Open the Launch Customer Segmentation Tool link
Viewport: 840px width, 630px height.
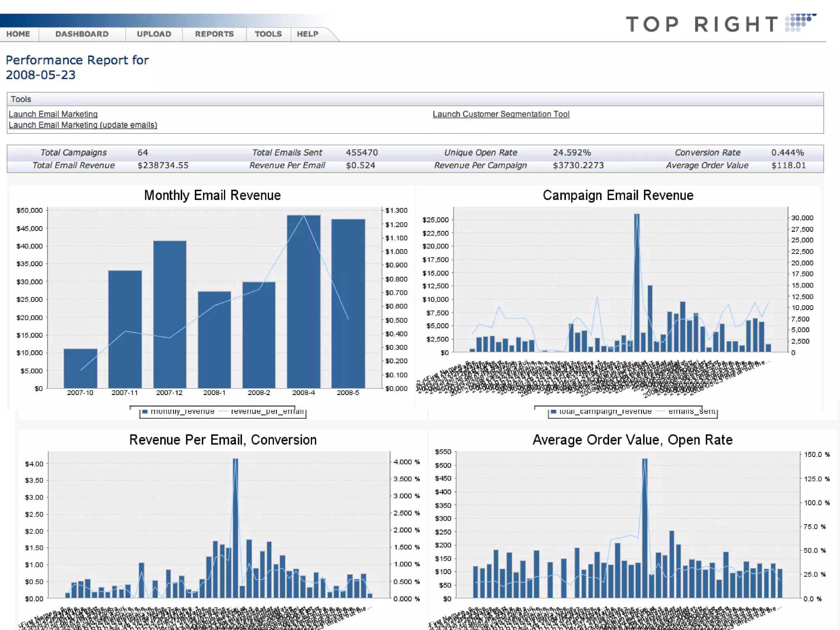[x=501, y=114]
